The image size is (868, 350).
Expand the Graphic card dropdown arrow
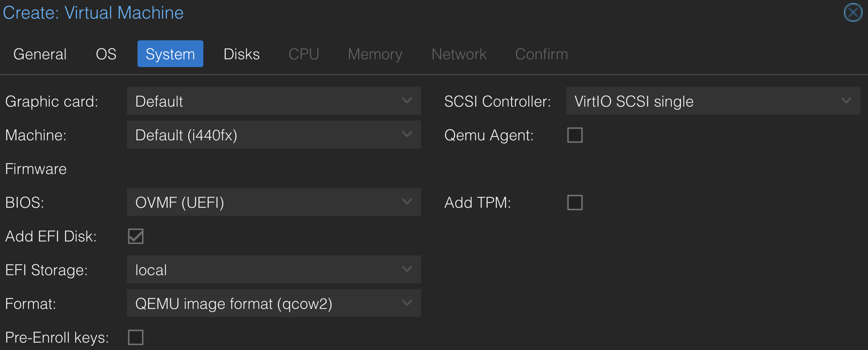[407, 101]
